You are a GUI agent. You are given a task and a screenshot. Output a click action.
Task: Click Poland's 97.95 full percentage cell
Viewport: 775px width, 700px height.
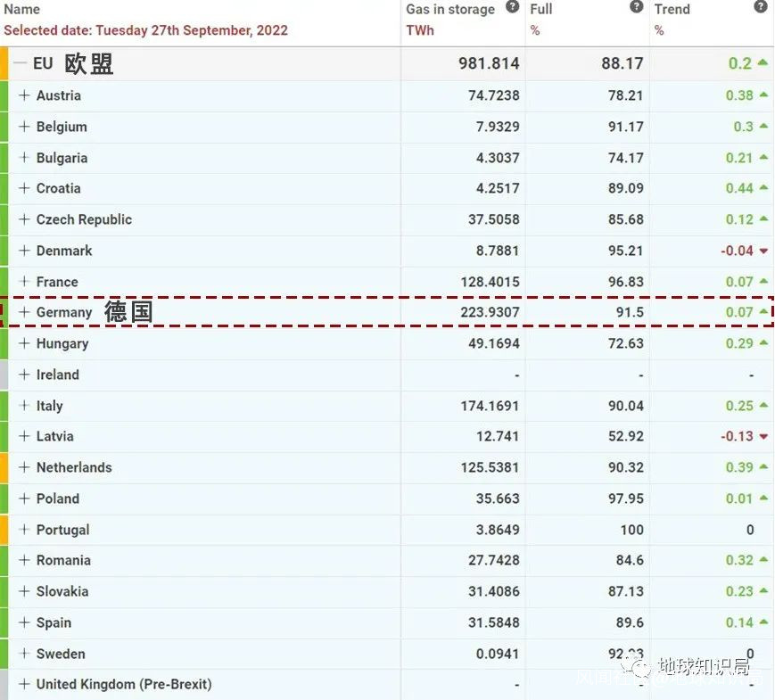tap(625, 498)
